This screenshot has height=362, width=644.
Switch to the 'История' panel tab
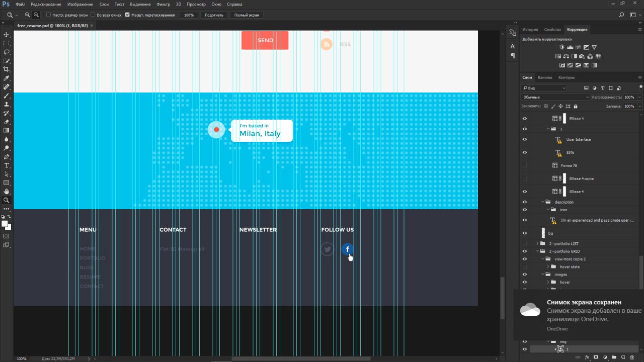tap(530, 30)
